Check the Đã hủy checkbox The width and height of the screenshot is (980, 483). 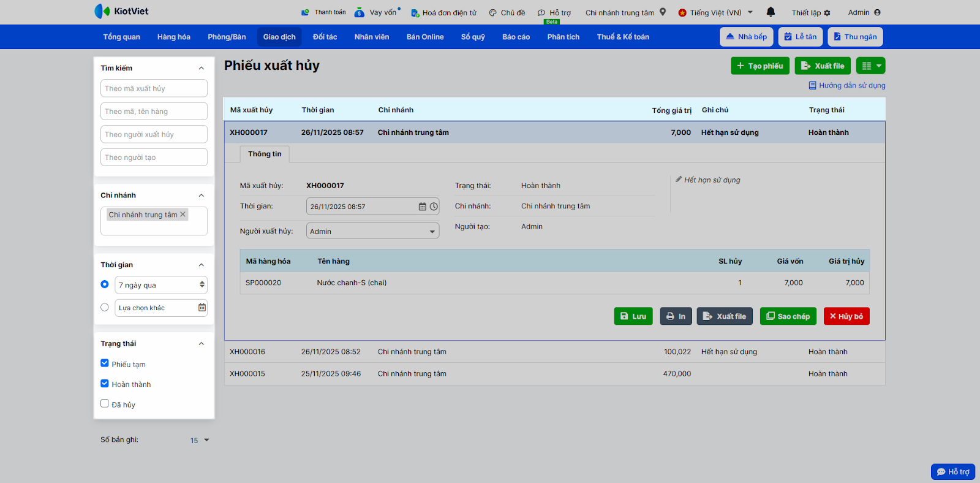105,403
